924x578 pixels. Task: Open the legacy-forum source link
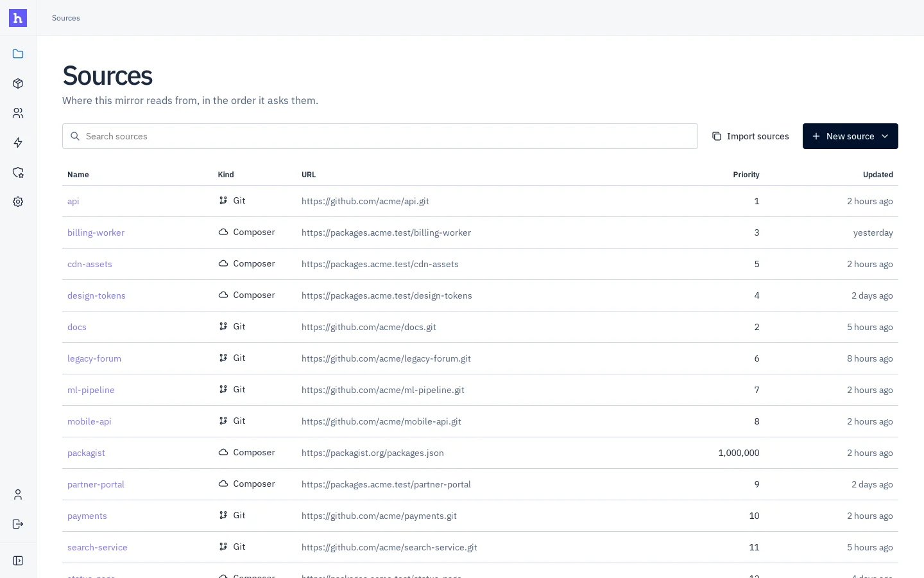pos(94,358)
